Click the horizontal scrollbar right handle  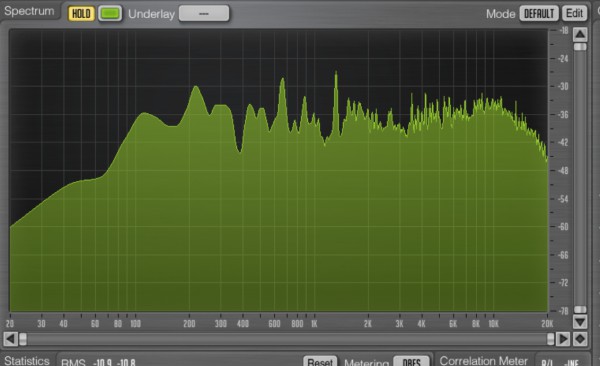click(550, 339)
